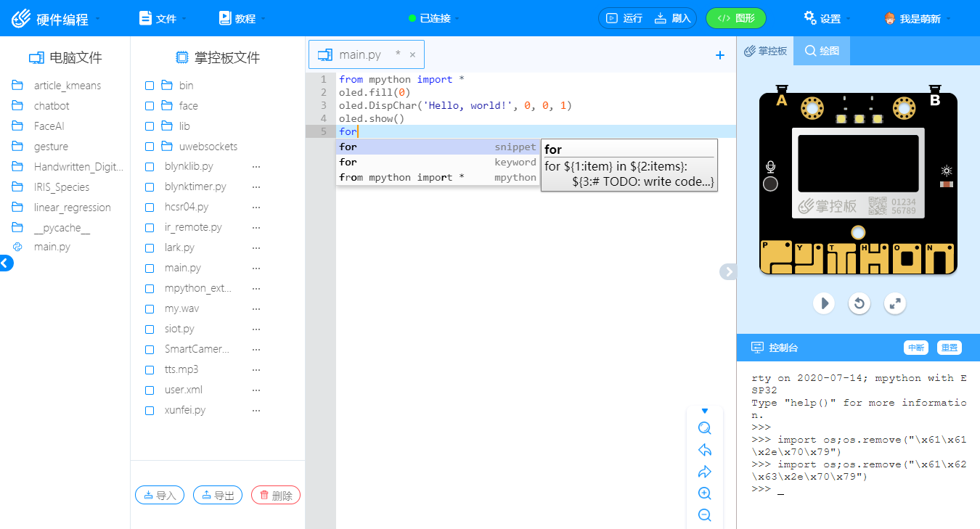Tick the uwebsockets folder checkbox
This screenshot has width=980, height=529.
[x=150, y=147]
